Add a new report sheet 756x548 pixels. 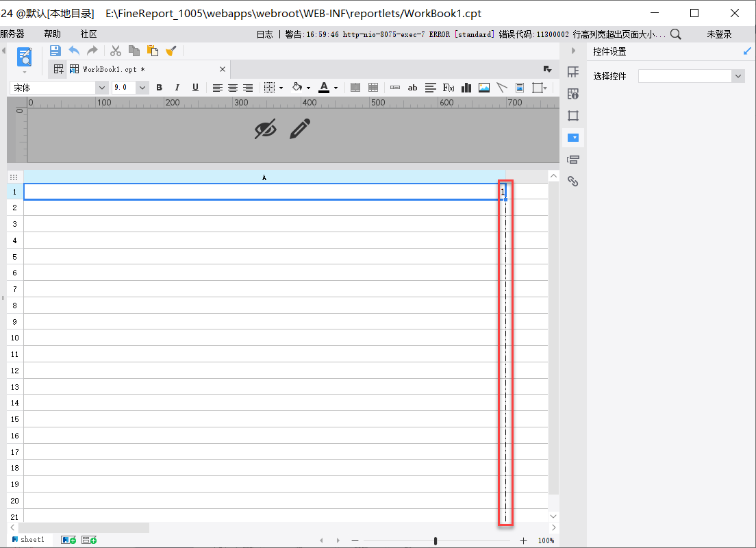coord(68,540)
